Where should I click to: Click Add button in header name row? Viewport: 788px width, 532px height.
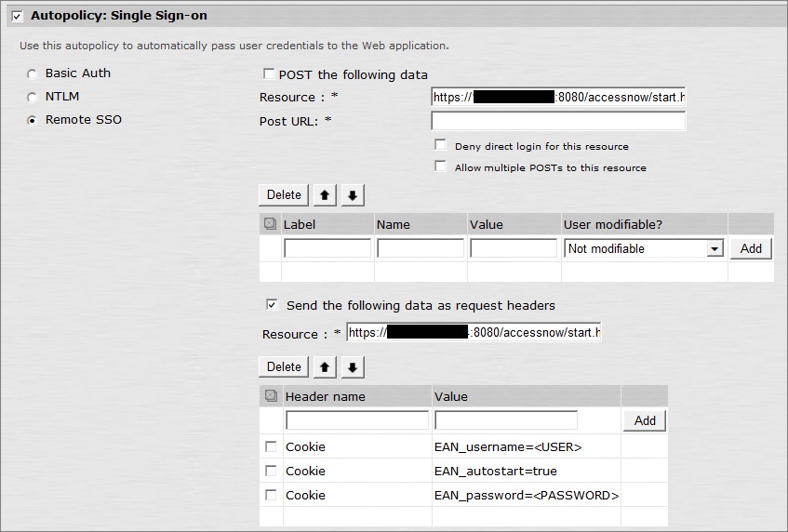[x=645, y=420]
